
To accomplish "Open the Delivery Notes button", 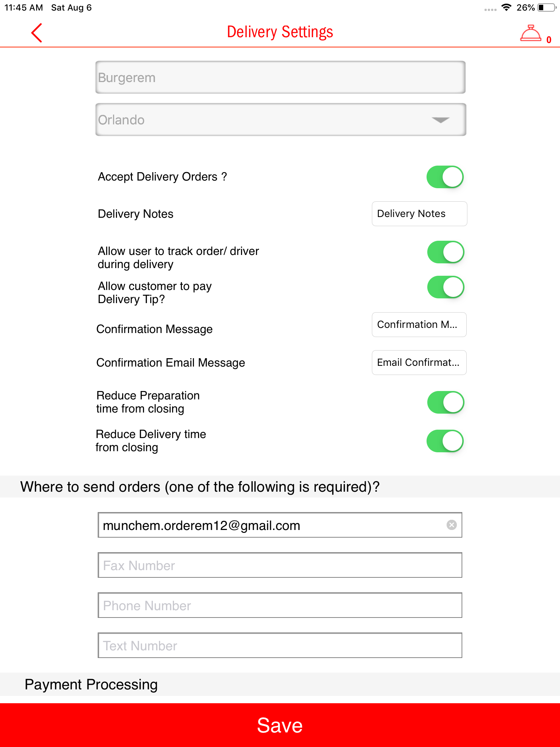I will tap(419, 214).
